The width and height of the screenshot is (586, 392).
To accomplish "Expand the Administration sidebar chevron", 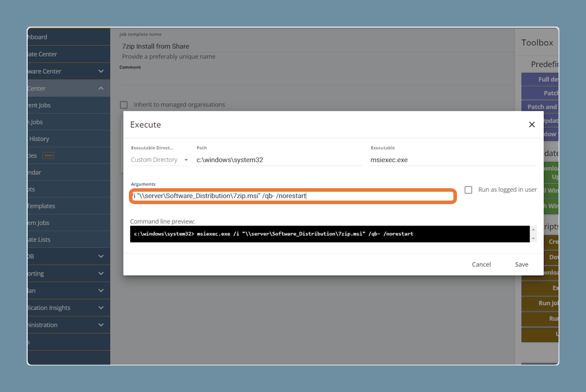I will [101, 325].
